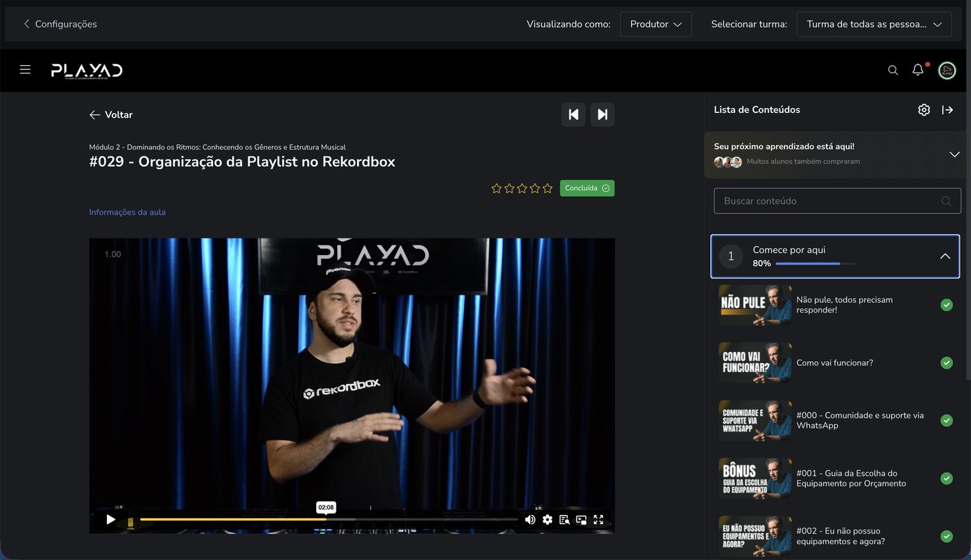Click the 1.00 playback speed indicator

[x=112, y=254]
